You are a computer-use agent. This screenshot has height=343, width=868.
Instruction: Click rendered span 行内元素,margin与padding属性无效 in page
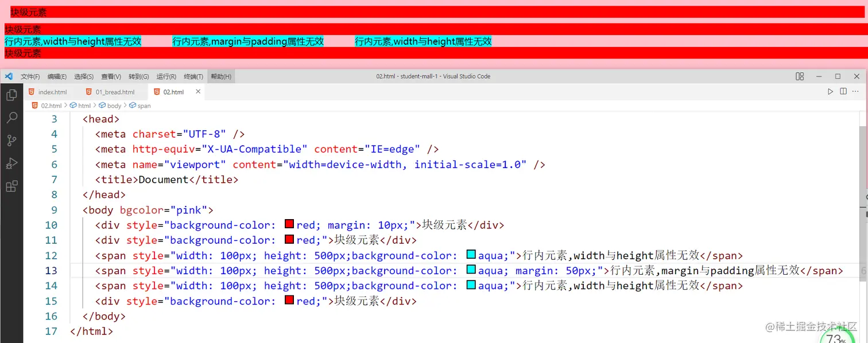pos(248,41)
